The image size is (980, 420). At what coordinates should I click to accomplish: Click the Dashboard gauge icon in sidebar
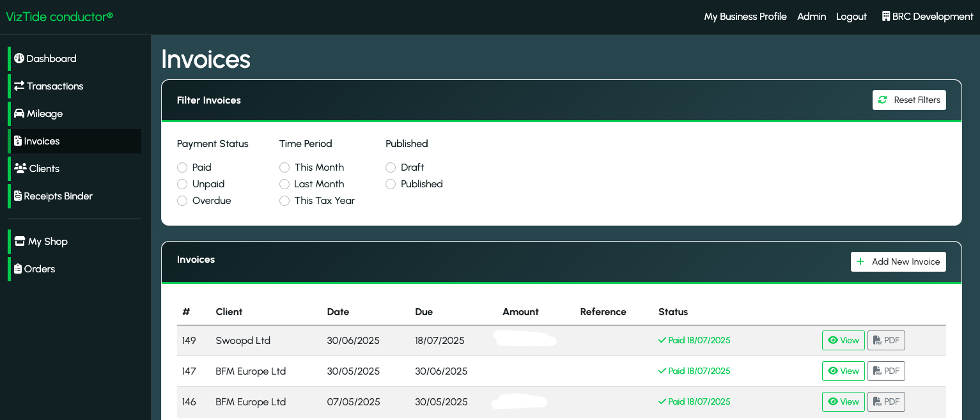(19, 58)
